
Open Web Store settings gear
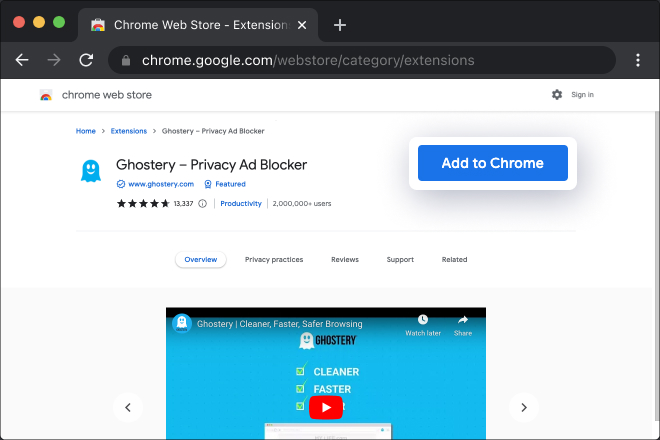[557, 95]
